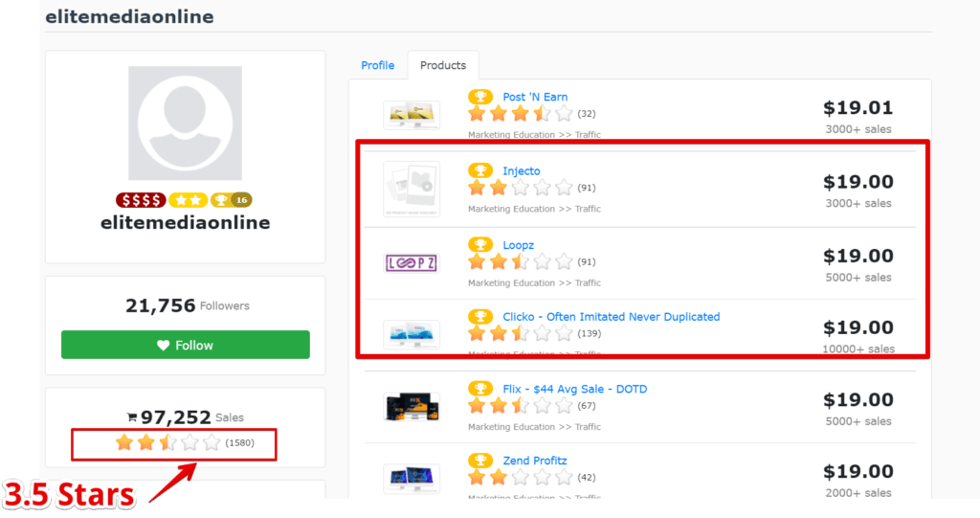
Task: Click the trophy badge next to Injecto
Action: click(x=480, y=170)
